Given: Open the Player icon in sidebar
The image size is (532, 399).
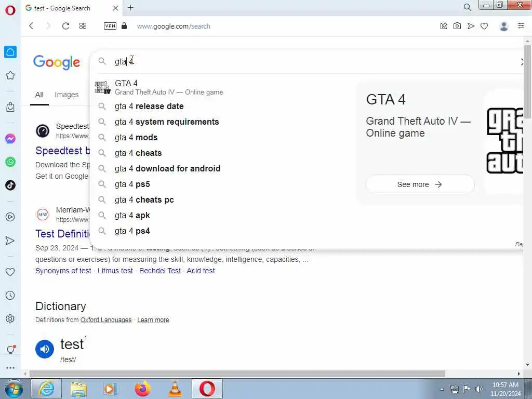Looking at the screenshot, I should click(10, 217).
